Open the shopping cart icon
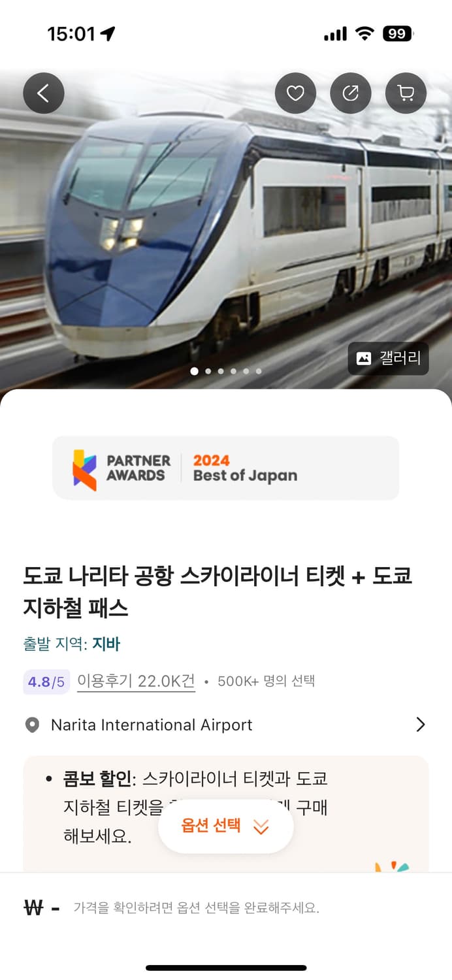 tap(406, 93)
